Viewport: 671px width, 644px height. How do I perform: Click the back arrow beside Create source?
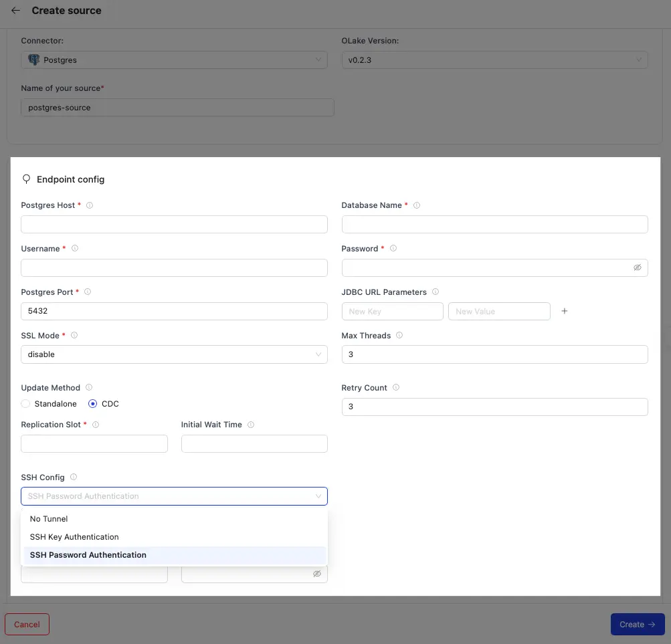[x=16, y=11]
